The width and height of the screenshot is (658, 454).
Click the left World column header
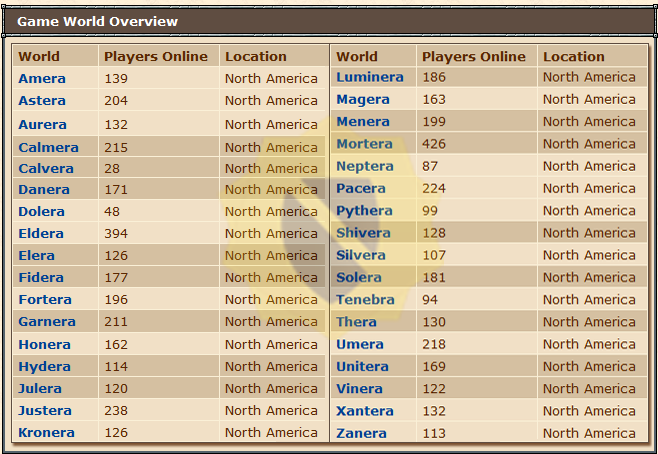coord(39,56)
